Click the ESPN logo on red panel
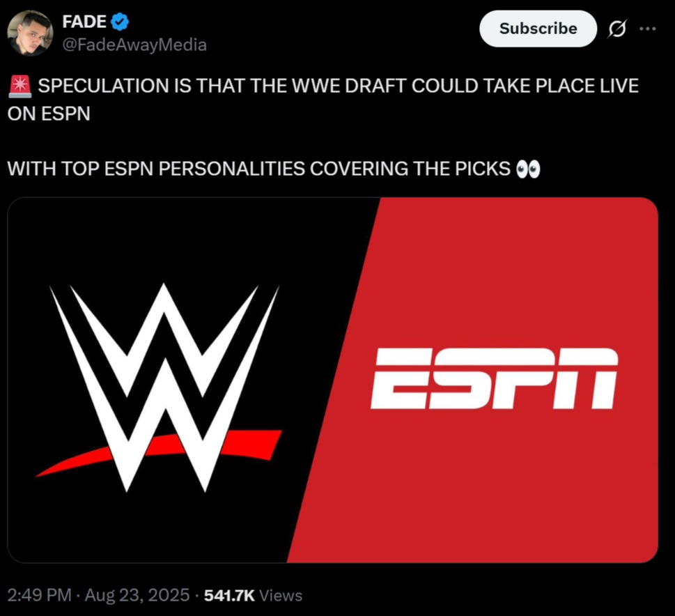This screenshot has height=616, width=675. [x=494, y=378]
